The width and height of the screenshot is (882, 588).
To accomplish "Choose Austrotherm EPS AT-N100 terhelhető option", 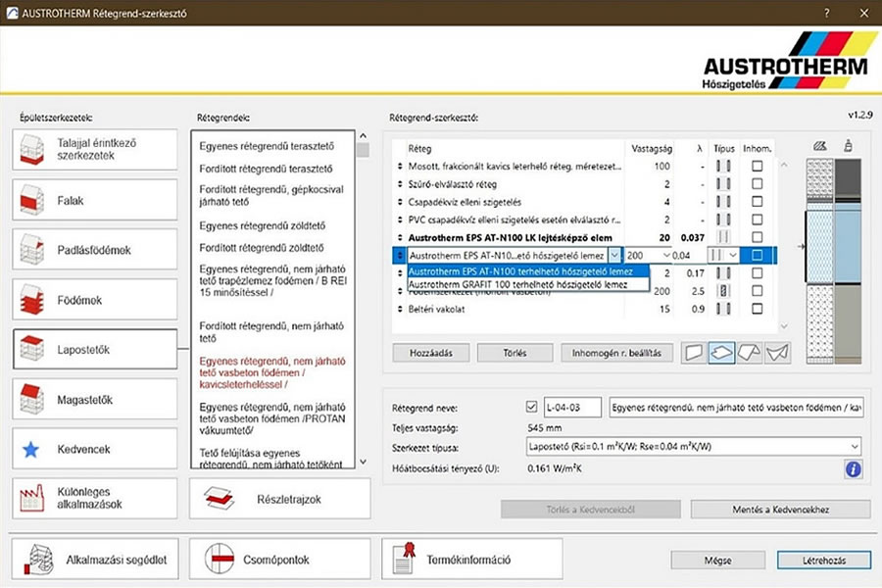I will (528, 271).
